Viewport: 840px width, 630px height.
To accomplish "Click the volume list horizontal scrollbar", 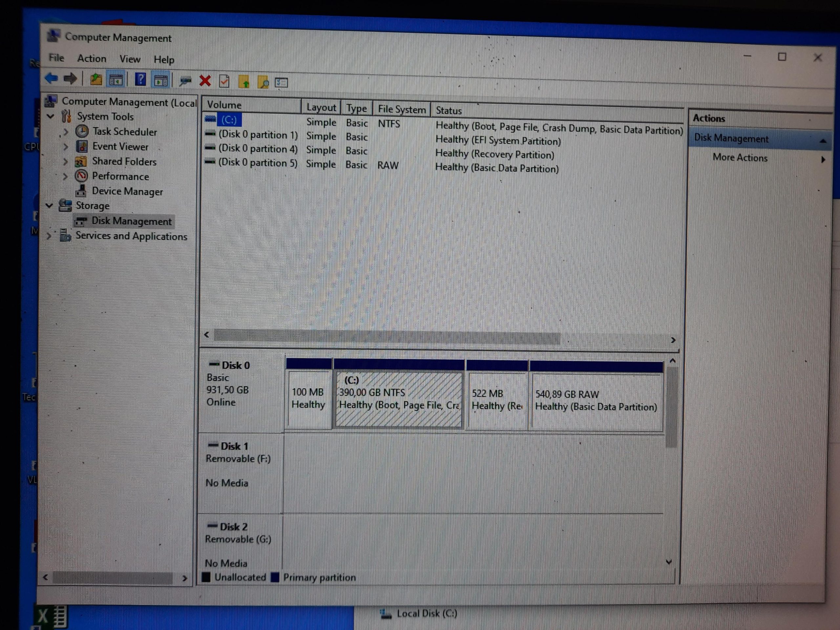I will (387, 336).
